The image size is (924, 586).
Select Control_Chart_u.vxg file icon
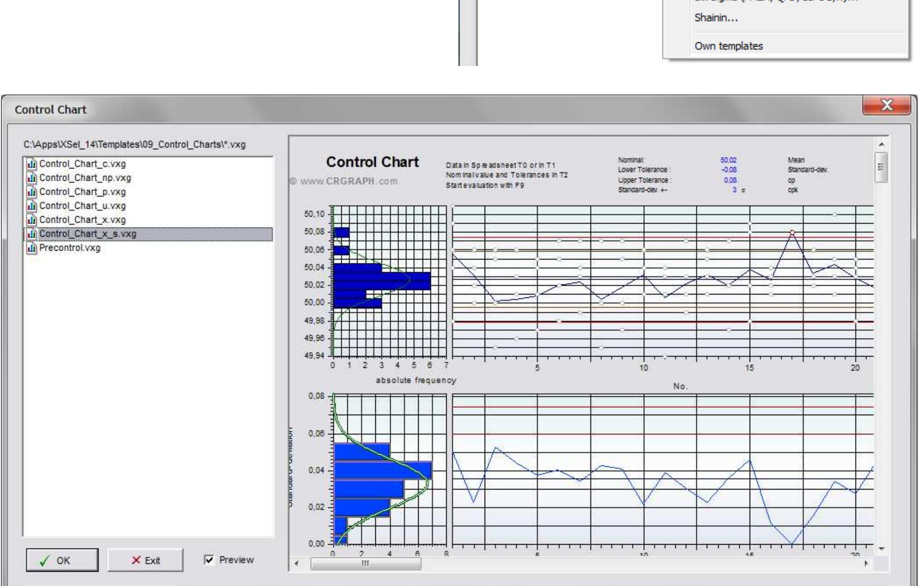(x=32, y=206)
